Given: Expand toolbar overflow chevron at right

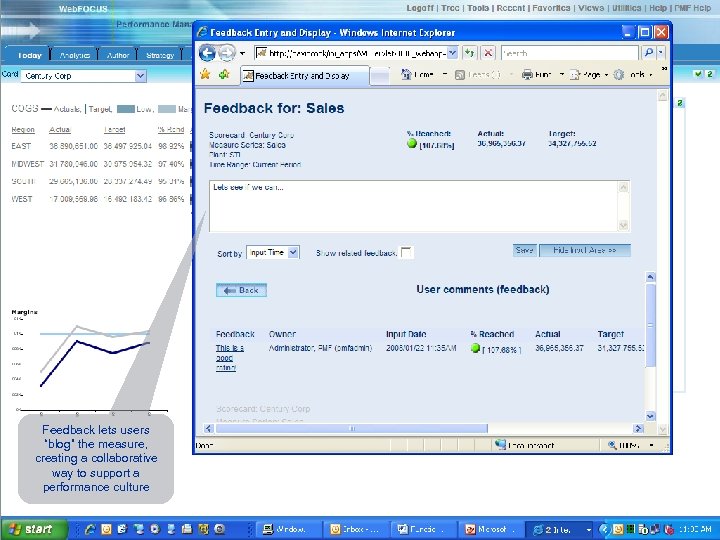Looking at the screenshot, I should [664, 68].
